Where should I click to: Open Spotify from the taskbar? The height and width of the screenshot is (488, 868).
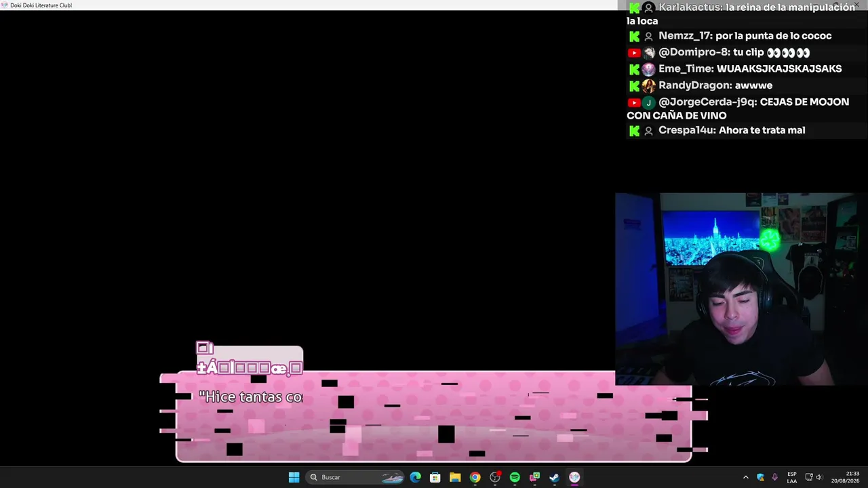point(515,477)
